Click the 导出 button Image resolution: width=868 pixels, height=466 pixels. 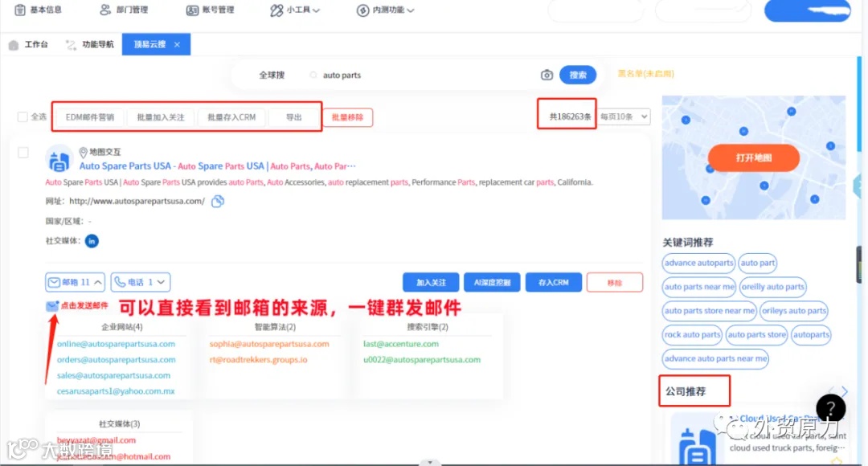(294, 117)
